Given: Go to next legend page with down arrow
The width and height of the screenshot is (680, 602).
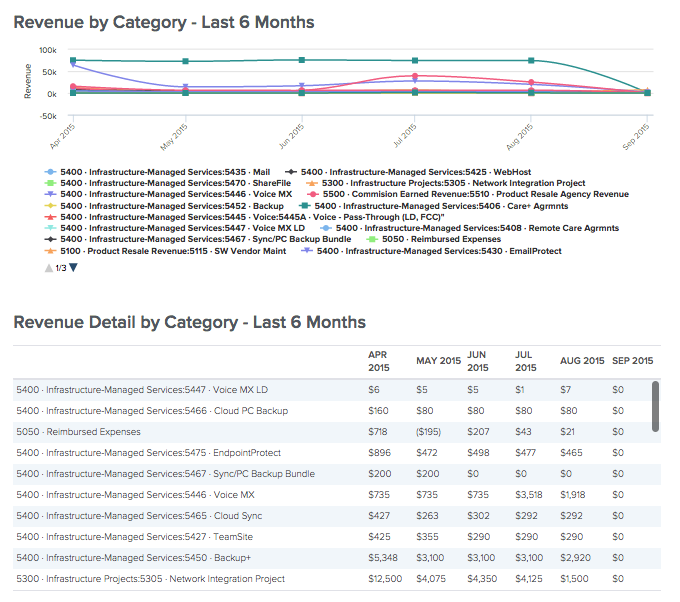Looking at the screenshot, I should coord(73,267).
